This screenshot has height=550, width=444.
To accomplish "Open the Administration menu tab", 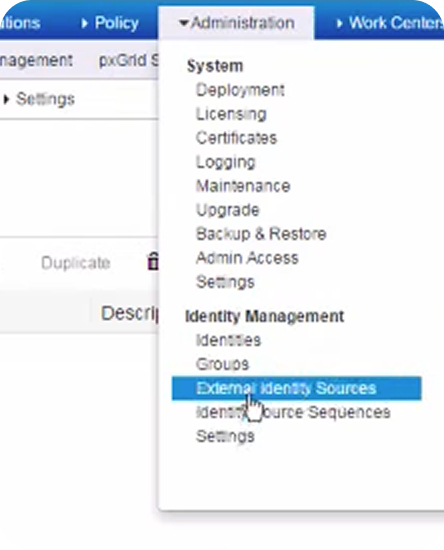I will click(236, 23).
